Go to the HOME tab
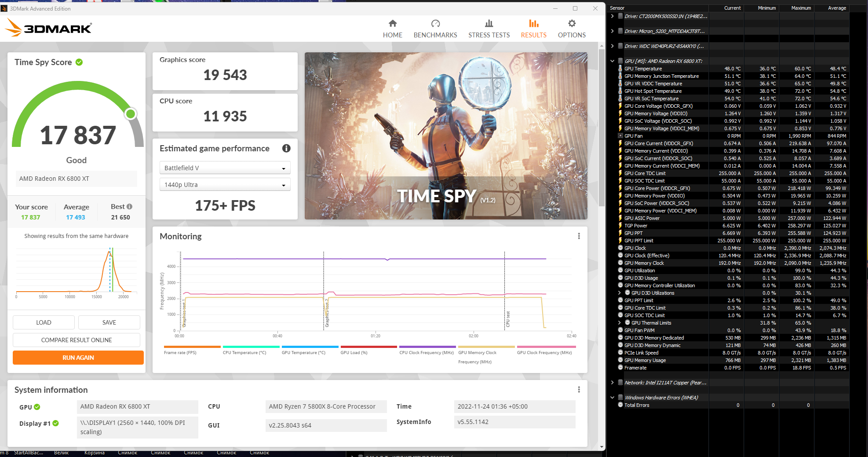The width and height of the screenshot is (868, 457). coord(393,29)
